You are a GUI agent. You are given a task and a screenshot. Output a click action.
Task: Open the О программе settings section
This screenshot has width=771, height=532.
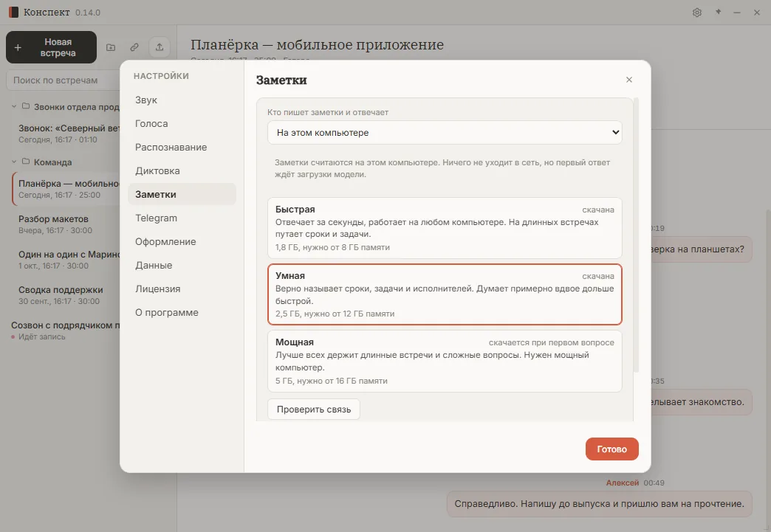click(182, 312)
